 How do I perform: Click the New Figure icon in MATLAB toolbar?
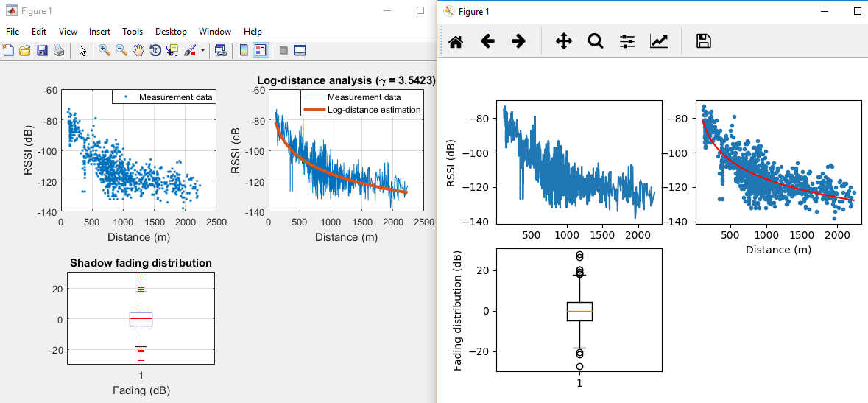click(x=8, y=50)
